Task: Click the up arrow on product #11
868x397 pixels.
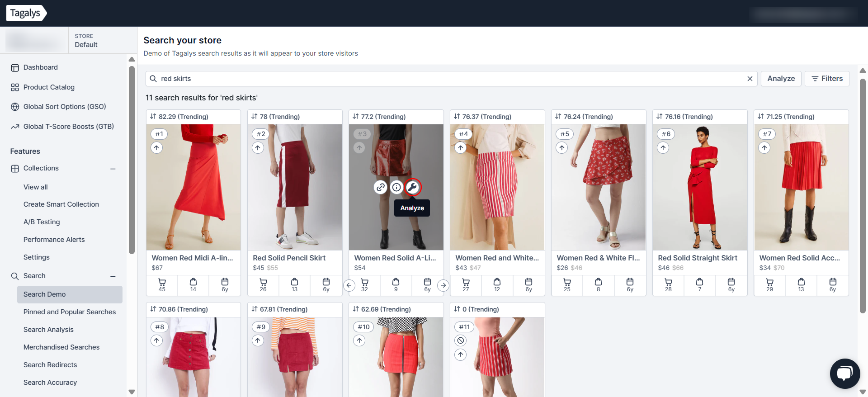Action: coord(460,354)
